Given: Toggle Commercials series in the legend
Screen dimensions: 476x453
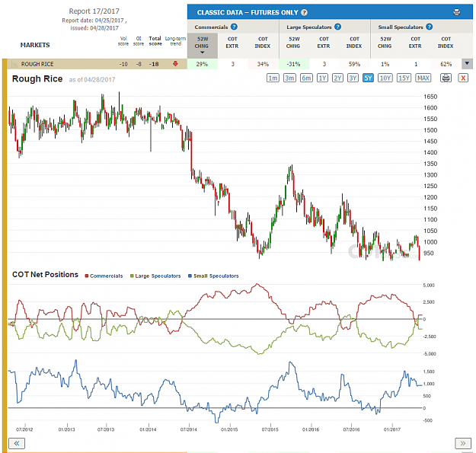Looking at the screenshot, I should 104,276.
